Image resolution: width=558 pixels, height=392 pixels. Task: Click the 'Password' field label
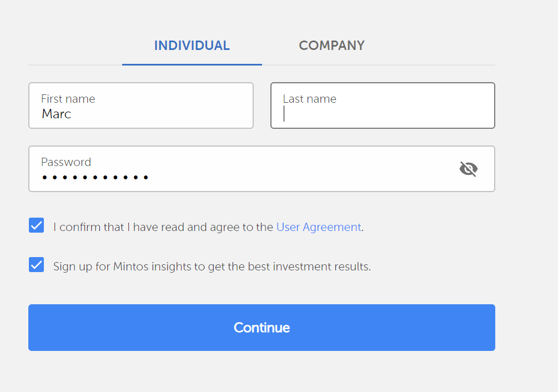[x=66, y=162]
